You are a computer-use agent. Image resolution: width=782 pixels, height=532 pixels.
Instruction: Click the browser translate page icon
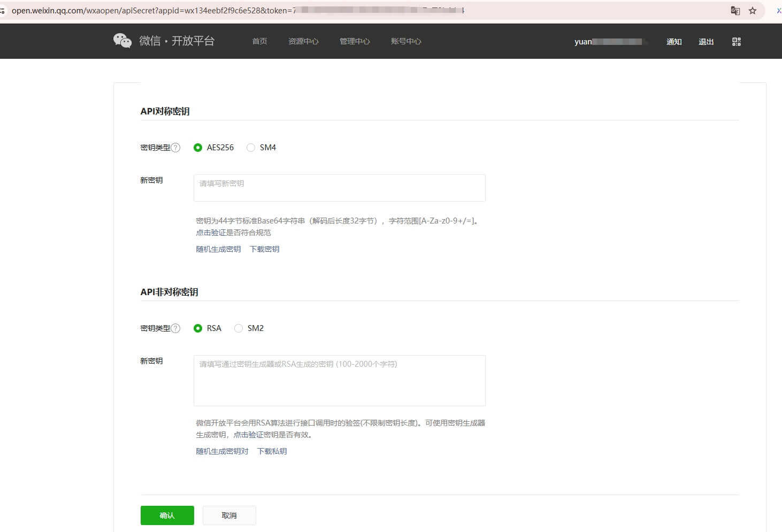[735, 11]
